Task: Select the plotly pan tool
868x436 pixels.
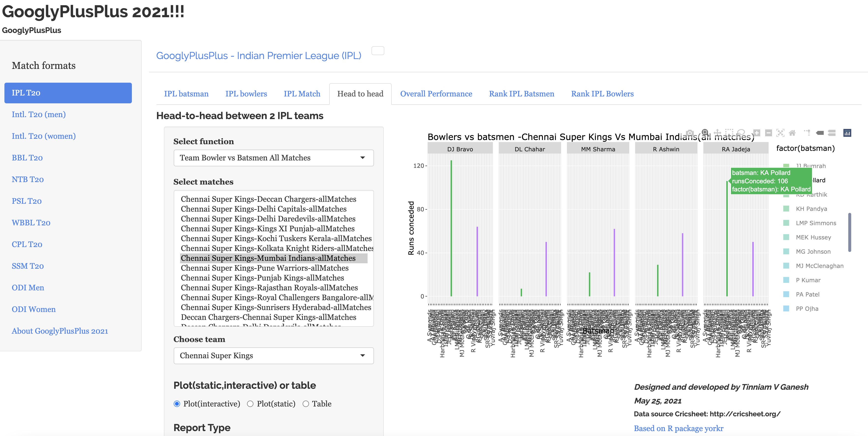Action: click(717, 133)
